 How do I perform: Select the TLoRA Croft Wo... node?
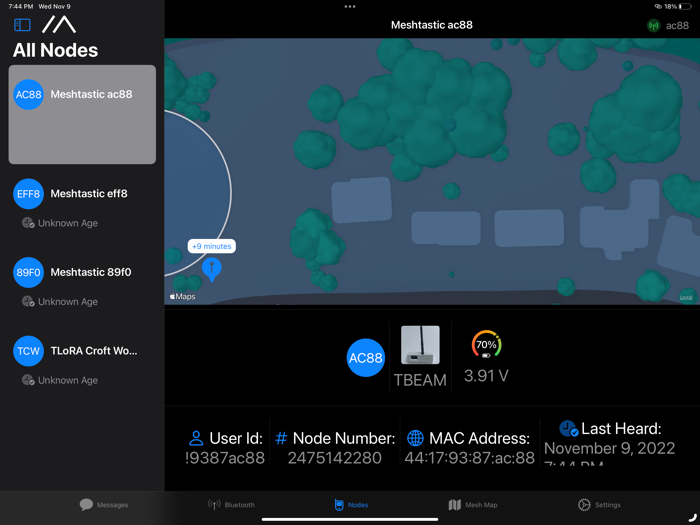coord(82,360)
